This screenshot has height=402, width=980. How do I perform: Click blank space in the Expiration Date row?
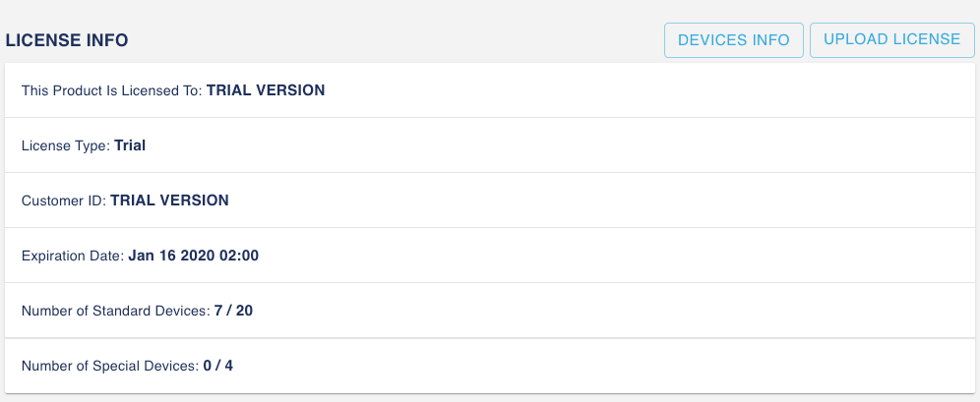pyautogui.click(x=590, y=256)
